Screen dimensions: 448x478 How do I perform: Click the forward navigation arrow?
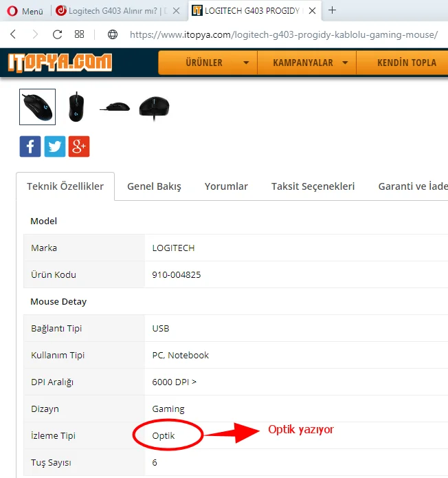point(35,34)
